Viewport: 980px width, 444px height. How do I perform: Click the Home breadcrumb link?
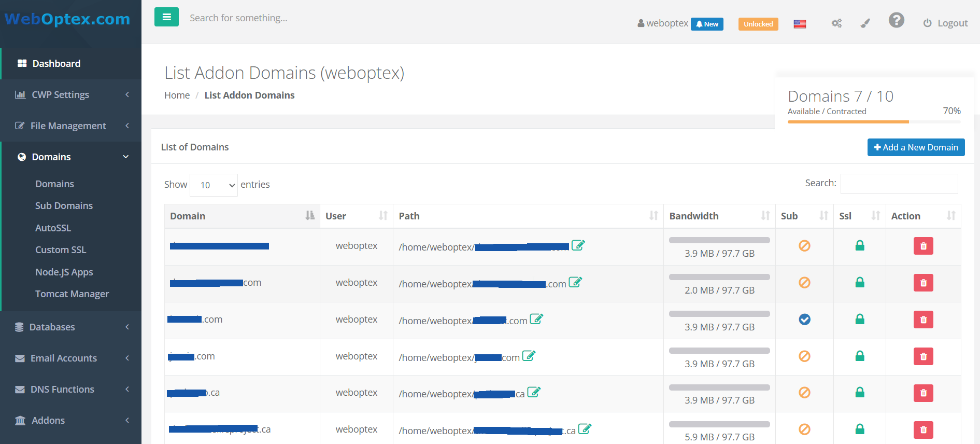coord(177,95)
